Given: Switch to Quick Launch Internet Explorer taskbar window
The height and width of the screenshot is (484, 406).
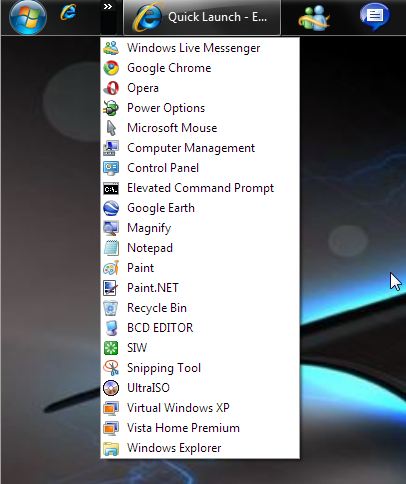Looking at the screenshot, I should [x=202, y=17].
